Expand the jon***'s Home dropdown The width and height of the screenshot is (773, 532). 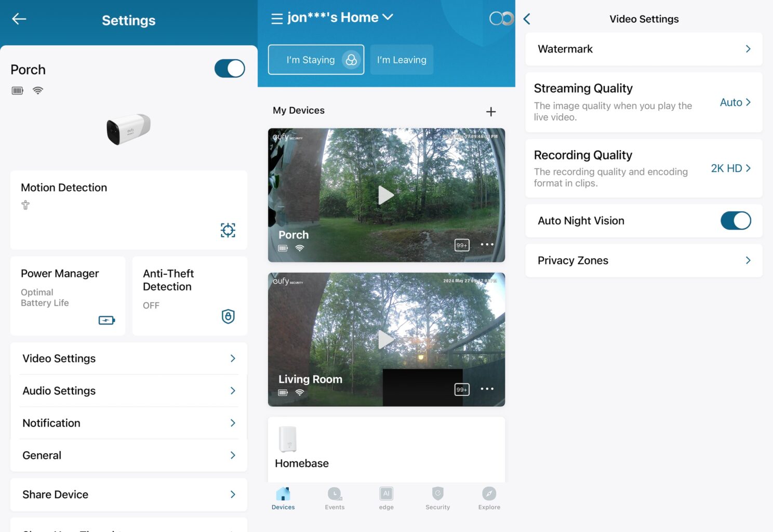point(388,17)
